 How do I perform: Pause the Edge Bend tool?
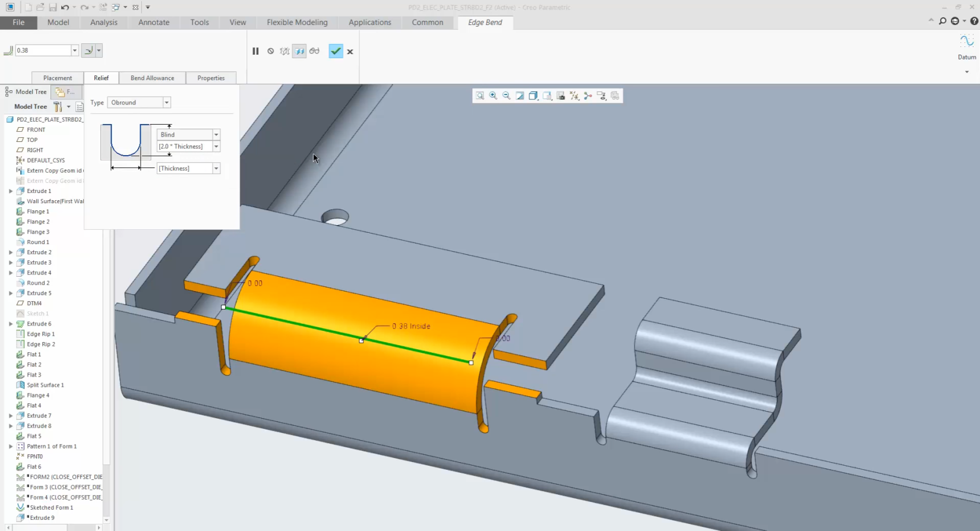point(255,51)
